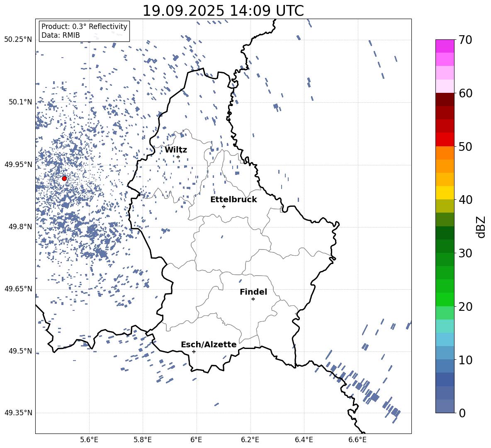Click the grey-blue band at 0 dBZ

(445, 406)
